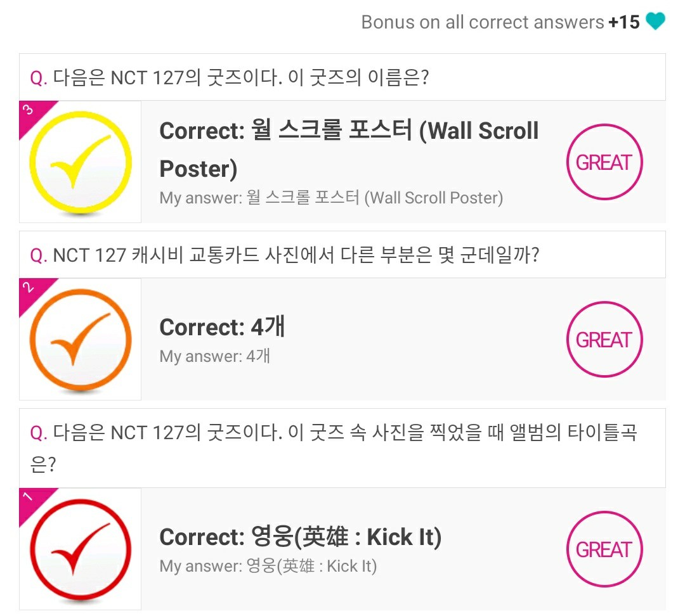Click 'My answer: 월 스크롤 포스터' text
The width and height of the screenshot is (685, 616).
(x=331, y=198)
